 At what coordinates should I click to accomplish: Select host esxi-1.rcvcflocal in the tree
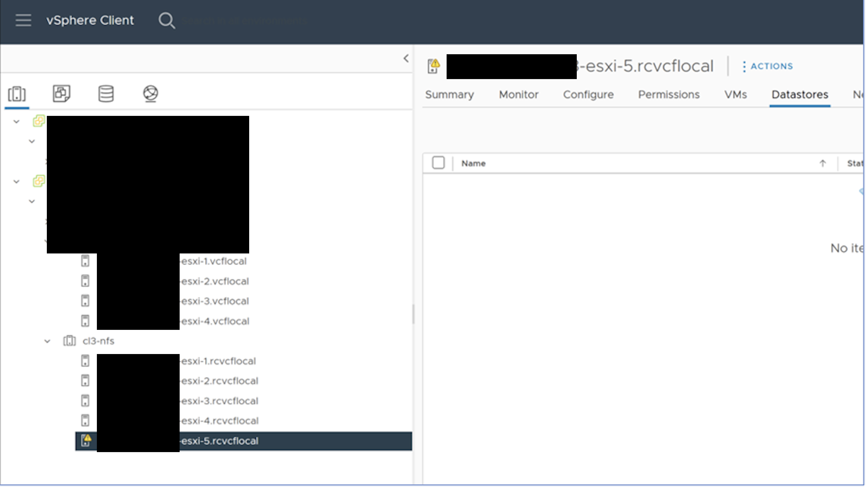[219, 361]
